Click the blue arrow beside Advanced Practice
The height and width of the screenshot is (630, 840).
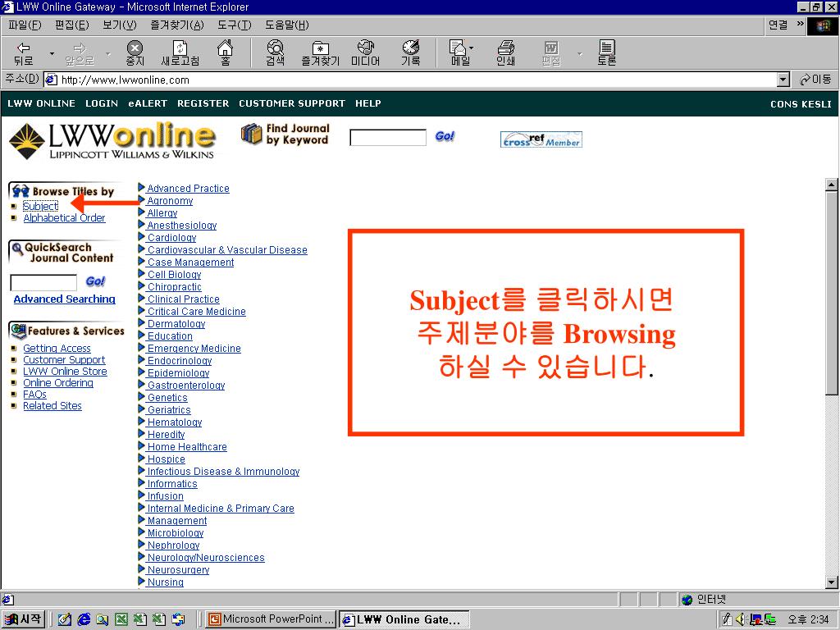(141, 188)
